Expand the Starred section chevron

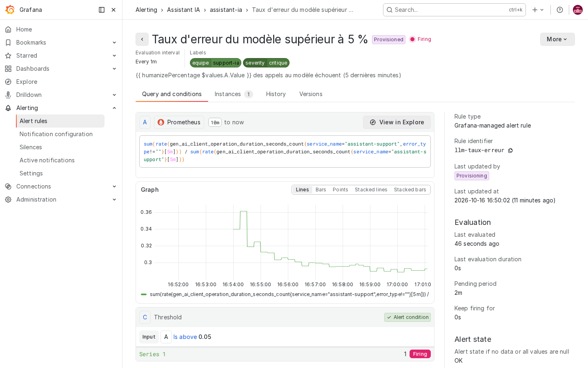(114, 56)
